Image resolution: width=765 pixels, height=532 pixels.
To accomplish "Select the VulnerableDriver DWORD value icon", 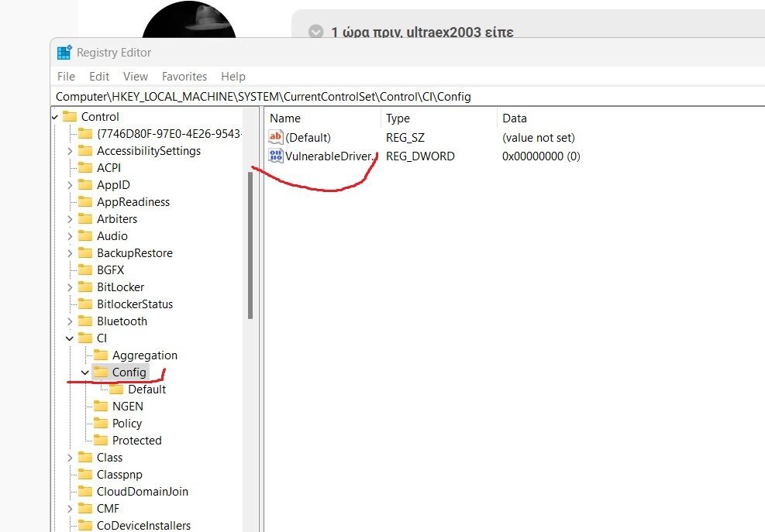I will (x=276, y=156).
